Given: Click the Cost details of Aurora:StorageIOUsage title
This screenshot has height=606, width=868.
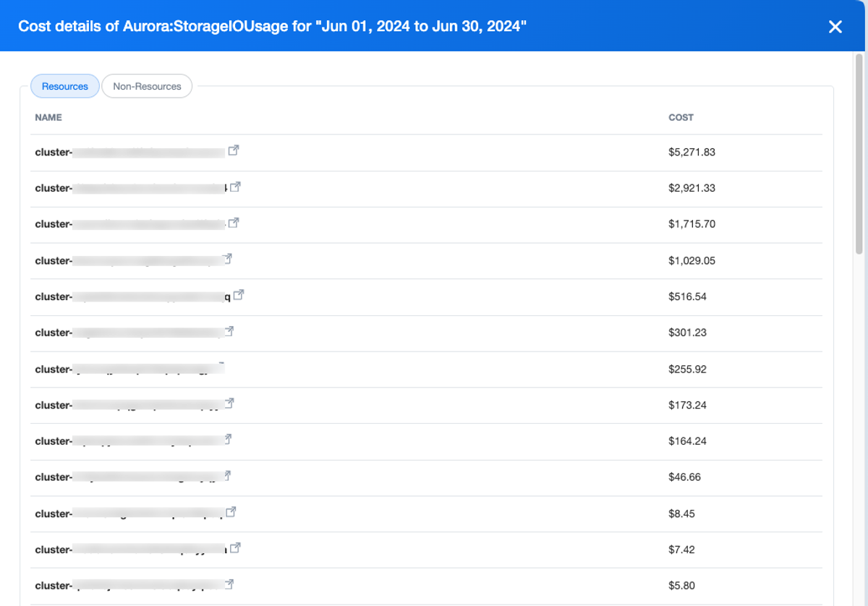Looking at the screenshot, I should (x=272, y=27).
